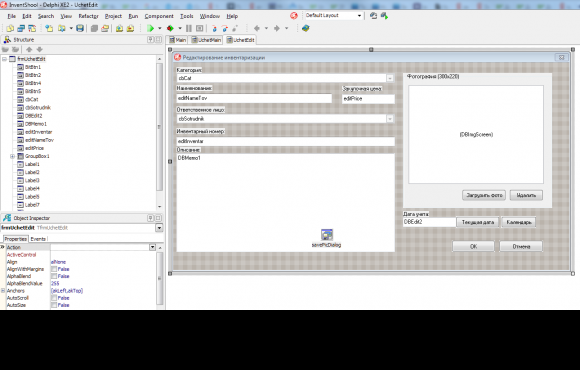Click the back navigation arrow in toolbar
Image resolution: width=580 pixels, height=370 pixels.
[x=257, y=28]
